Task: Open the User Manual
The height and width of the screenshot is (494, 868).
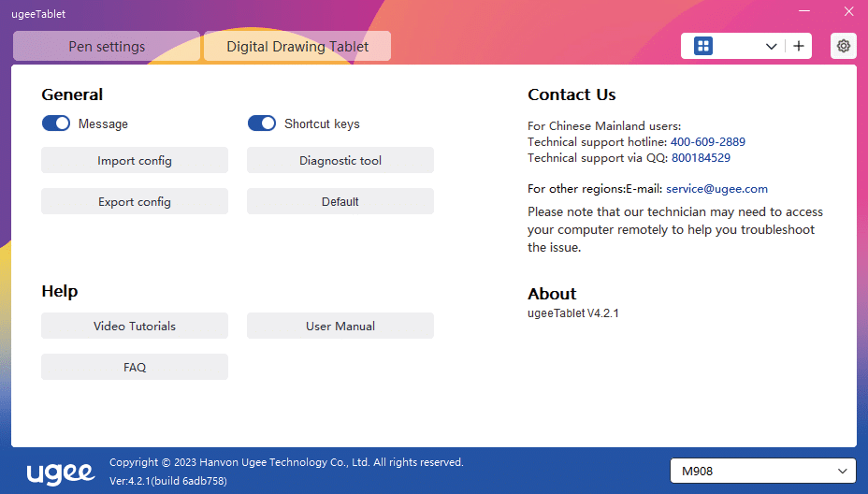Action: tap(340, 326)
